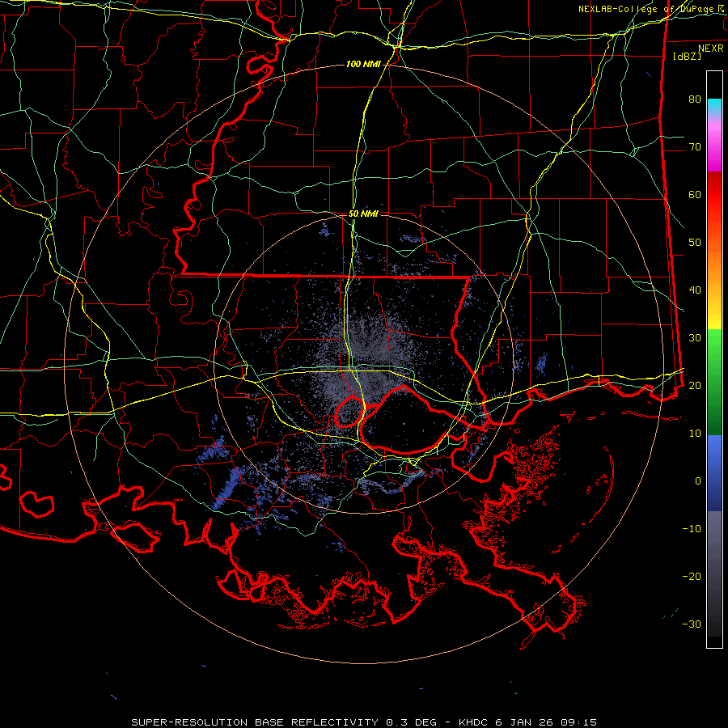The width and height of the screenshot is (728, 728).
Task: Click the 0 value on the dBZ scale
Action: [698, 481]
